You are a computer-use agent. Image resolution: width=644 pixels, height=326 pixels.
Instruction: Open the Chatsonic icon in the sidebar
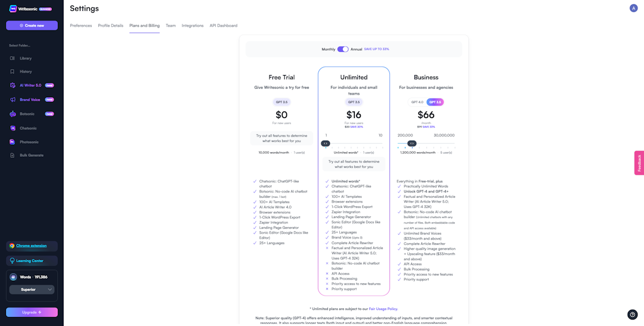[13, 128]
